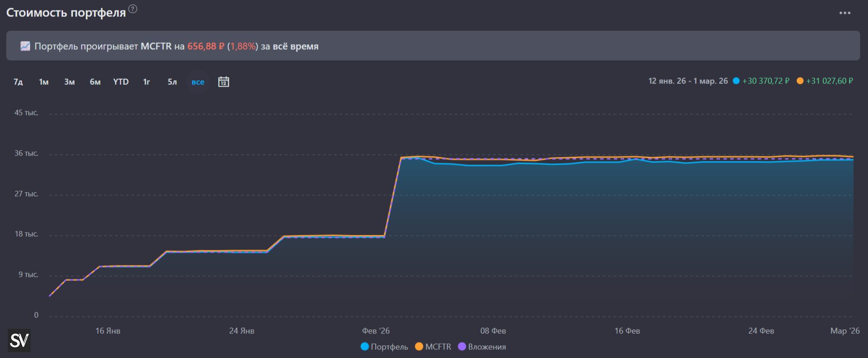Click the blue portfolio dot near +30 370,72
The height and width of the screenshot is (358, 868).
(x=736, y=81)
